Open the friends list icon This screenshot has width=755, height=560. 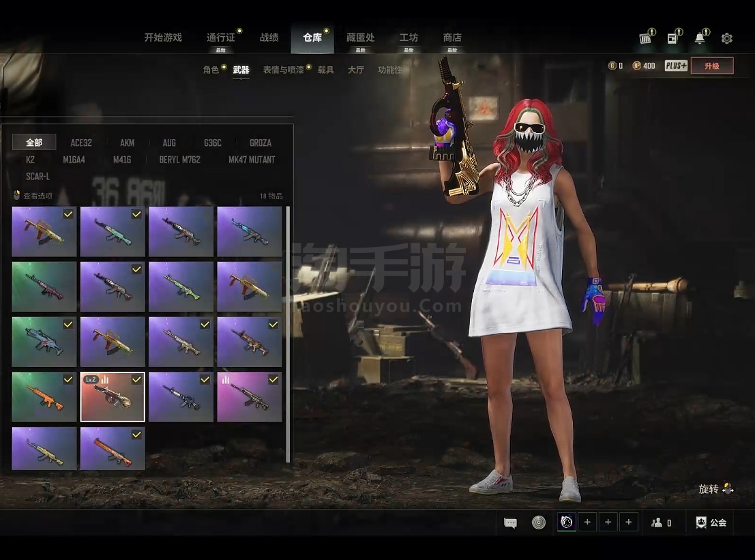tap(657, 522)
